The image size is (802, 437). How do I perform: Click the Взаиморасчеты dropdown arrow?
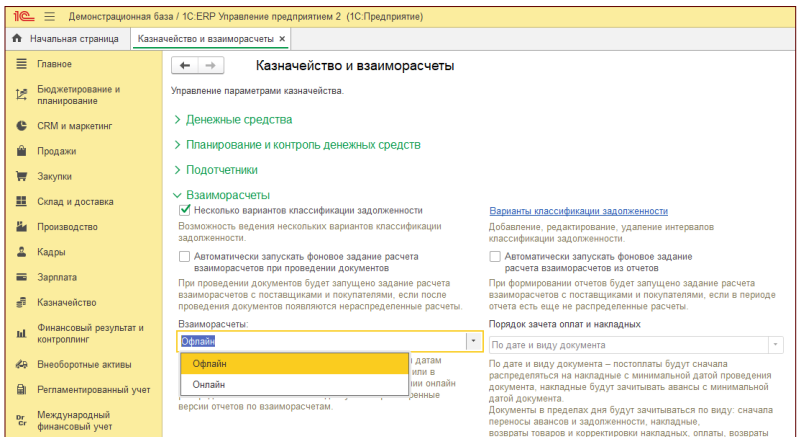[x=473, y=341]
